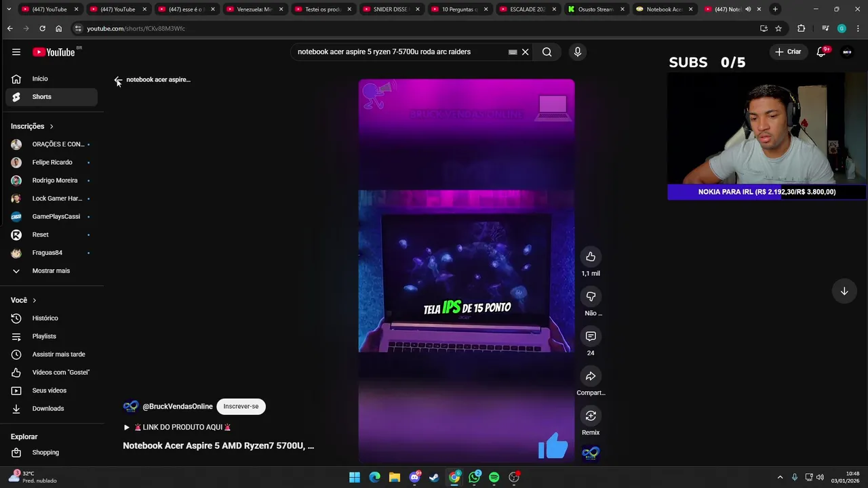This screenshot has height=488, width=868.
Task: Open the Short's comments (24)
Action: (591, 336)
